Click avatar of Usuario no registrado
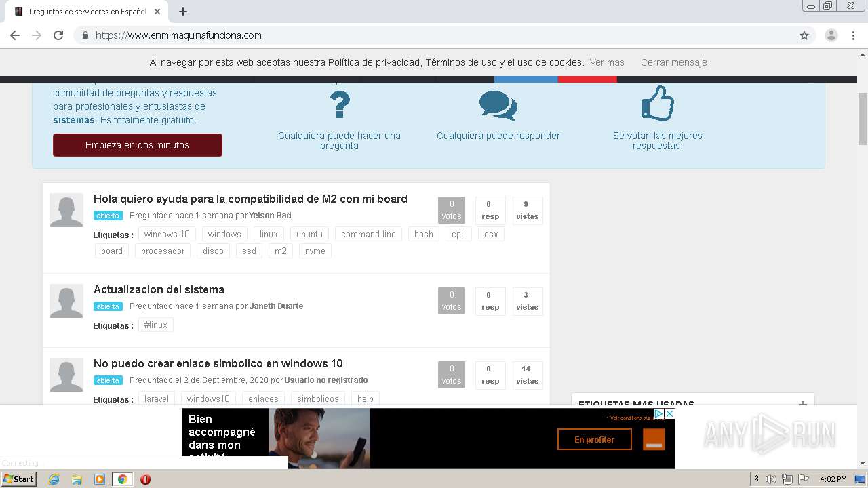The image size is (868, 488). [x=66, y=375]
